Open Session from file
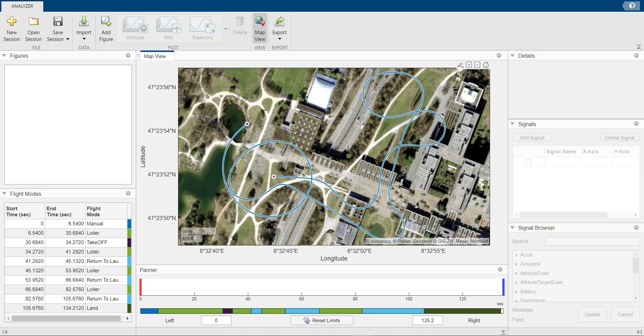This screenshot has height=336, width=644. tap(34, 30)
